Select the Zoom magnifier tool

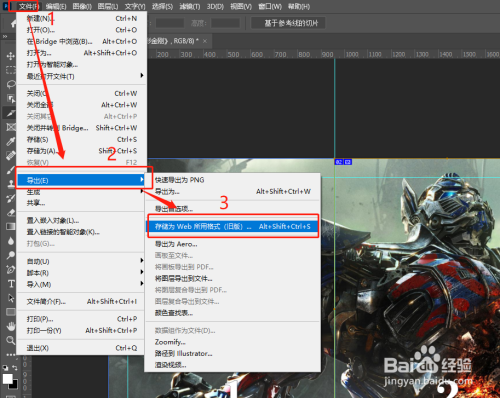(11, 340)
